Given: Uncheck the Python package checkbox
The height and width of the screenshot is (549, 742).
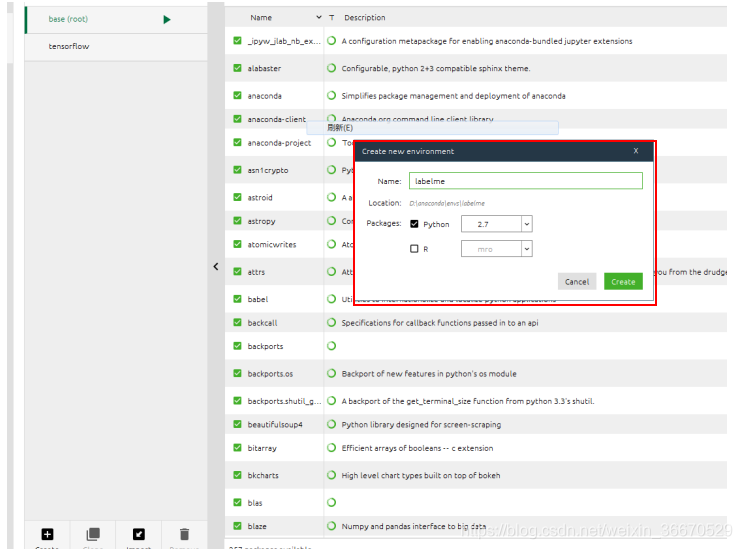Looking at the screenshot, I should pyautogui.click(x=414, y=224).
